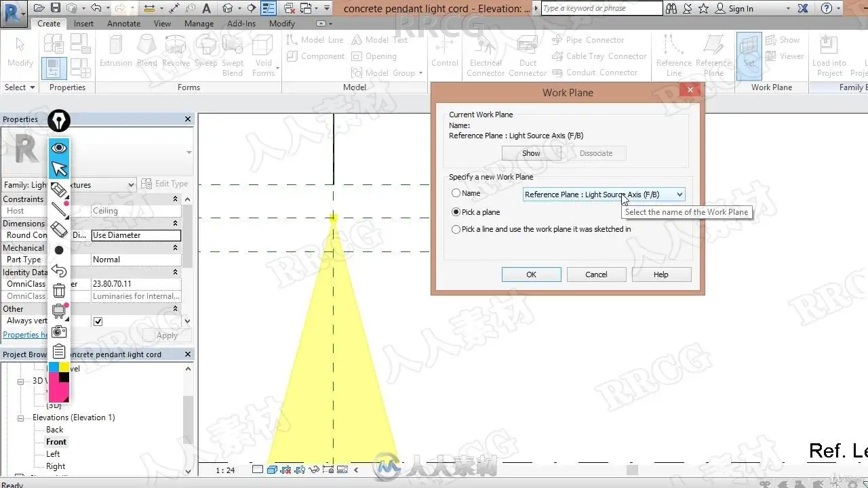This screenshot has height=488, width=868.
Task: Pick the cyan color swatch in annotation toolbar
Action: 53,367
